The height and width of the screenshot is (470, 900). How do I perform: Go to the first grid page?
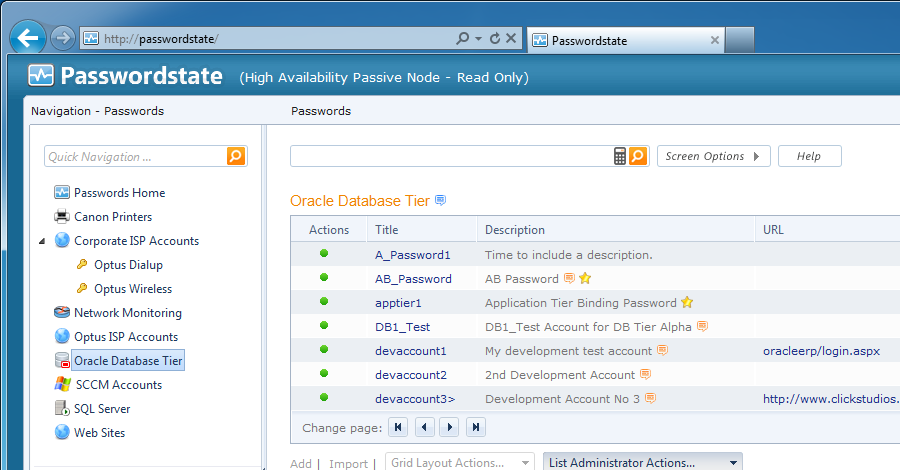click(398, 427)
